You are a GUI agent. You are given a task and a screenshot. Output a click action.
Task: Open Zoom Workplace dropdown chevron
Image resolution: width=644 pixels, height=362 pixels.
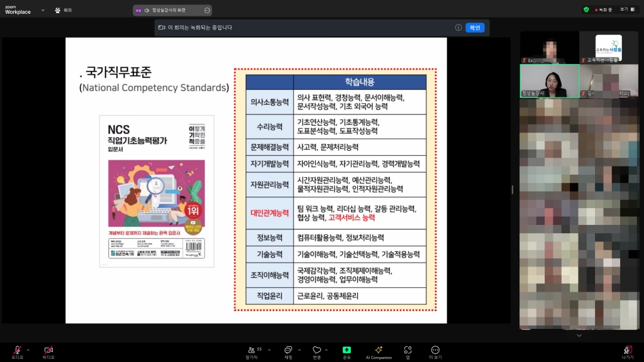click(43, 10)
